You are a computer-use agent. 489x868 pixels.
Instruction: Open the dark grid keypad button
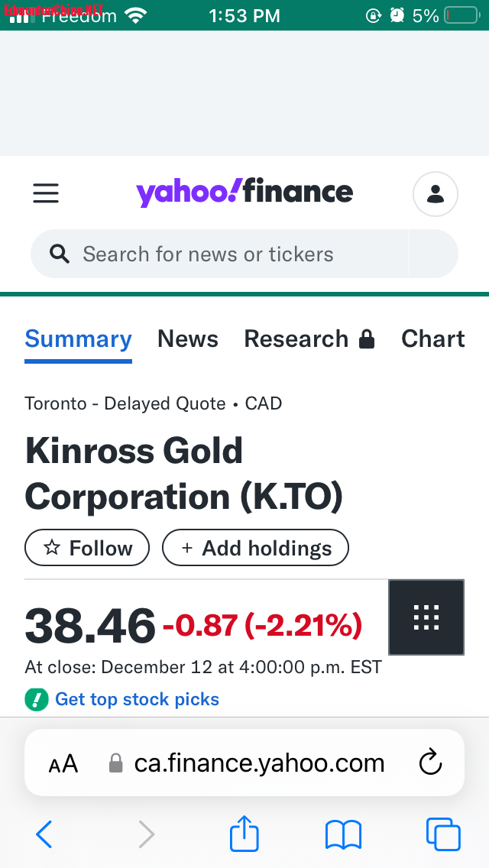pos(426,617)
